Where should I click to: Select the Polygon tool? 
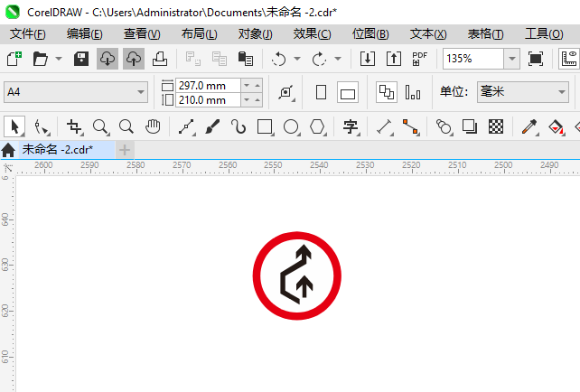tap(318, 126)
